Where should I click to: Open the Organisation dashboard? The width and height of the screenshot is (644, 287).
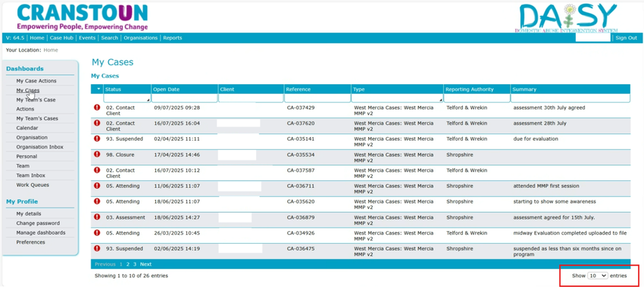coord(32,137)
